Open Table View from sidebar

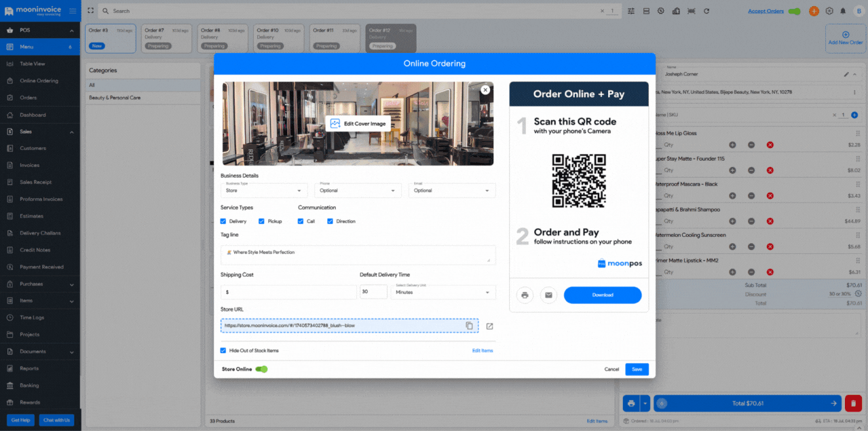tap(40, 64)
